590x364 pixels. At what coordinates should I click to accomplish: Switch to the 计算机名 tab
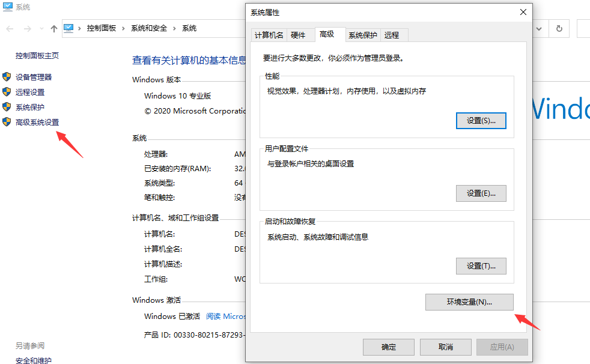click(269, 35)
